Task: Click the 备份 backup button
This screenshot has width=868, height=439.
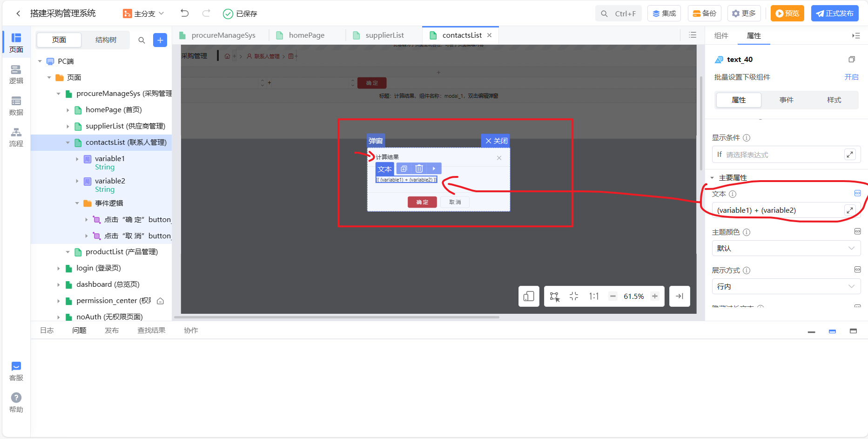Action: pyautogui.click(x=705, y=14)
